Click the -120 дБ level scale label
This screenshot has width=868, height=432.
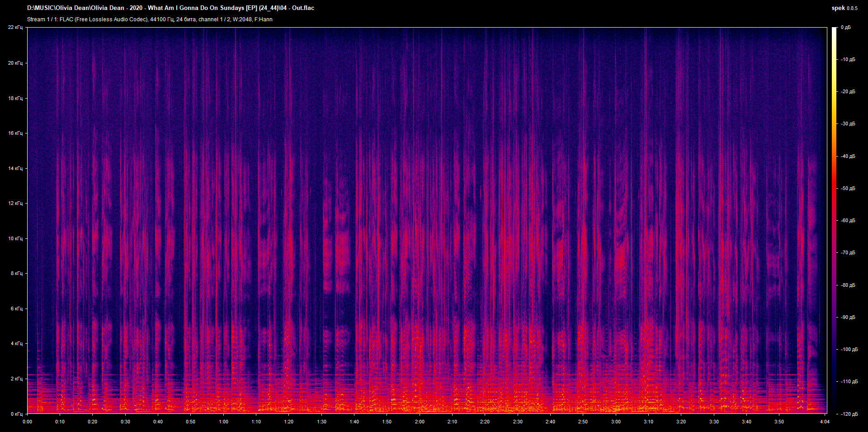849,414
